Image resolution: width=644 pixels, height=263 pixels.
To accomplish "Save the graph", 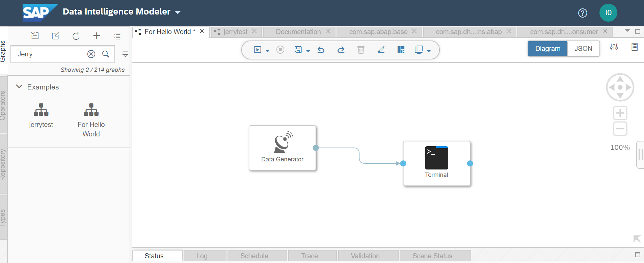I will (298, 50).
